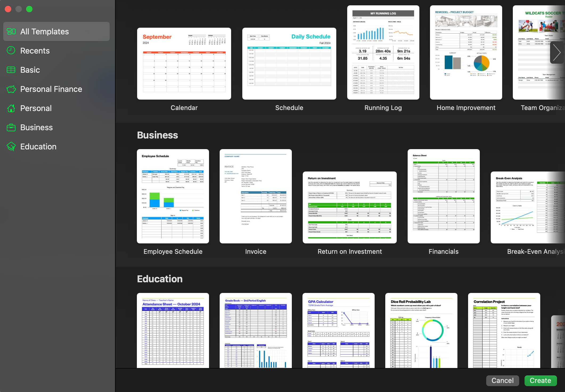Viewport: 565px width, 392px height.
Task: Click the Create button to open template
Action: tap(540, 380)
